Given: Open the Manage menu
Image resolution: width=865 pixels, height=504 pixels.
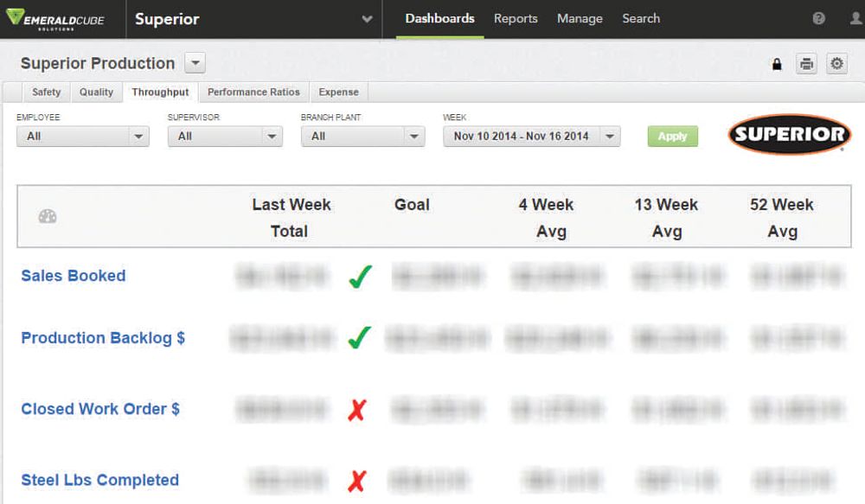Looking at the screenshot, I should 580,19.
